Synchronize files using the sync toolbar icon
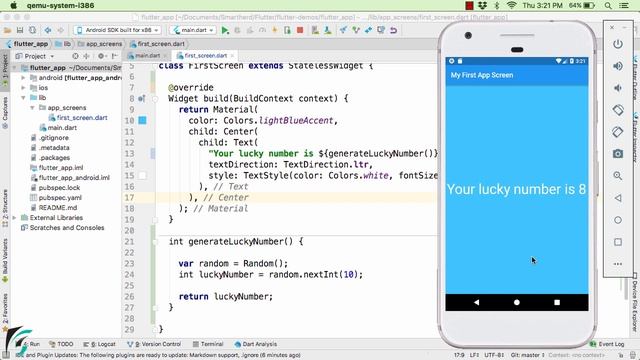The width and height of the screenshot is (640, 360). tap(32, 30)
